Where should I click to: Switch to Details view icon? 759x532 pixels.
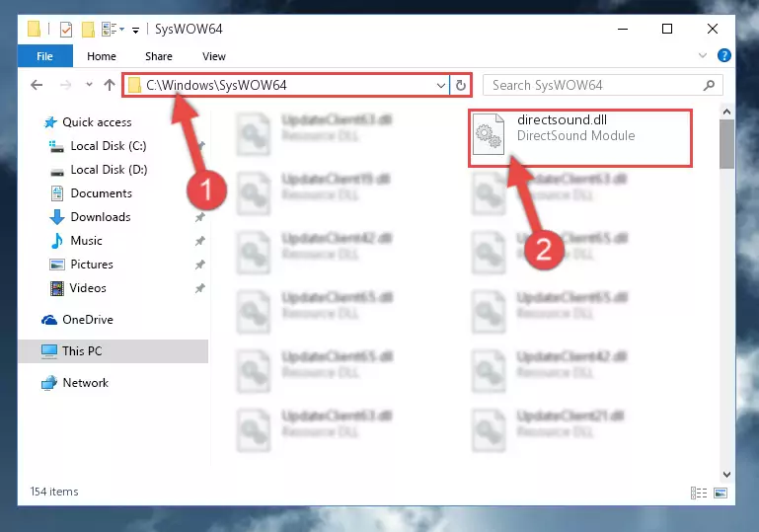(x=699, y=494)
